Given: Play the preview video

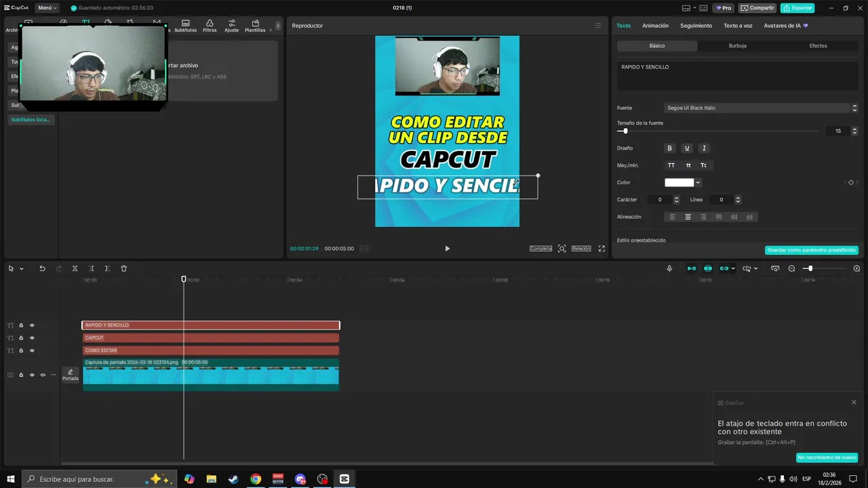Looking at the screenshot, I should [447, 249].
